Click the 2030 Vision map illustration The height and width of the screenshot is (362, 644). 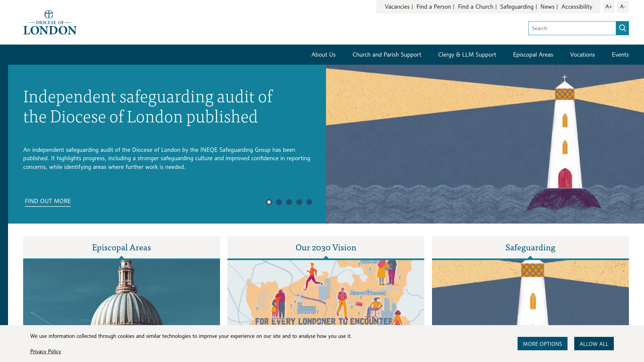pos(326,292)
